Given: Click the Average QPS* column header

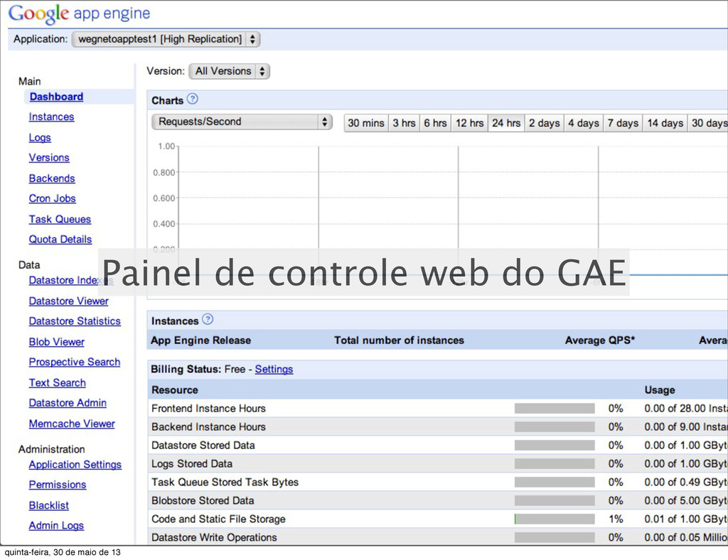Looking at the screenshot, I should point(599,340).
